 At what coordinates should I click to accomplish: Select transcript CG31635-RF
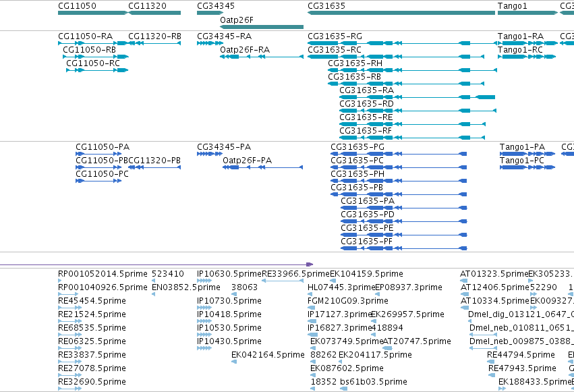(412, 138)
